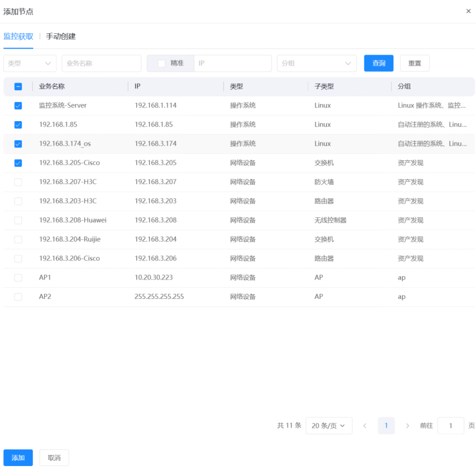Uncheck the 监控系统-Server row checkbox
Viewport: 476px width, 473px height.
coord(18,106)
